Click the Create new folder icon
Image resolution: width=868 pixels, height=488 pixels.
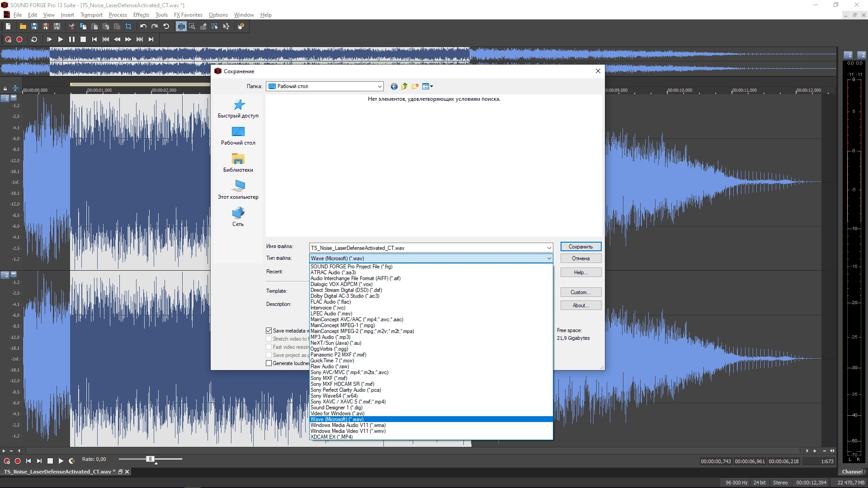pyautogui.click(x=415, y=86)
